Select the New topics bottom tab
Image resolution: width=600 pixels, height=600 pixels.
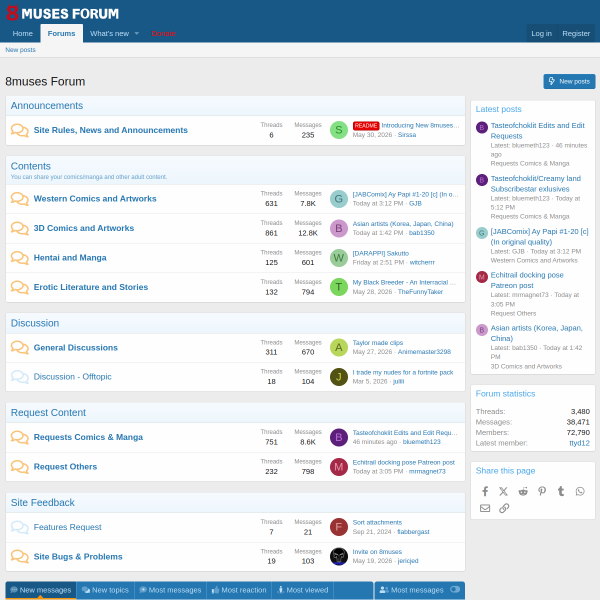[x=105, y=590]
